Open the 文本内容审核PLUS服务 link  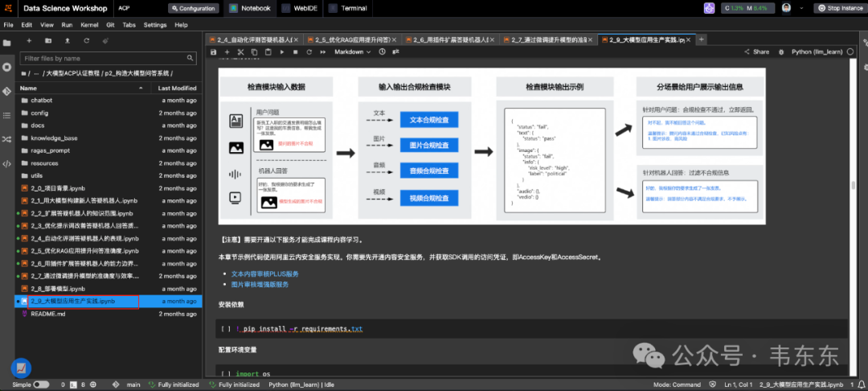click(264, 274)
